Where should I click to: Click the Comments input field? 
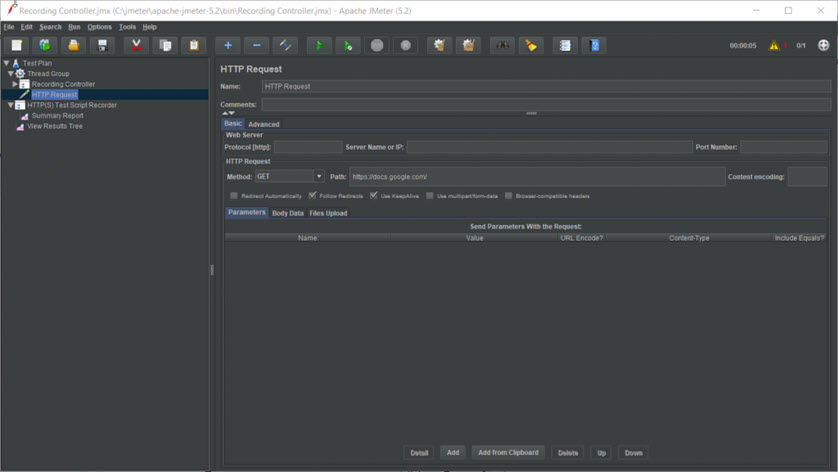(x=546, y=104)
